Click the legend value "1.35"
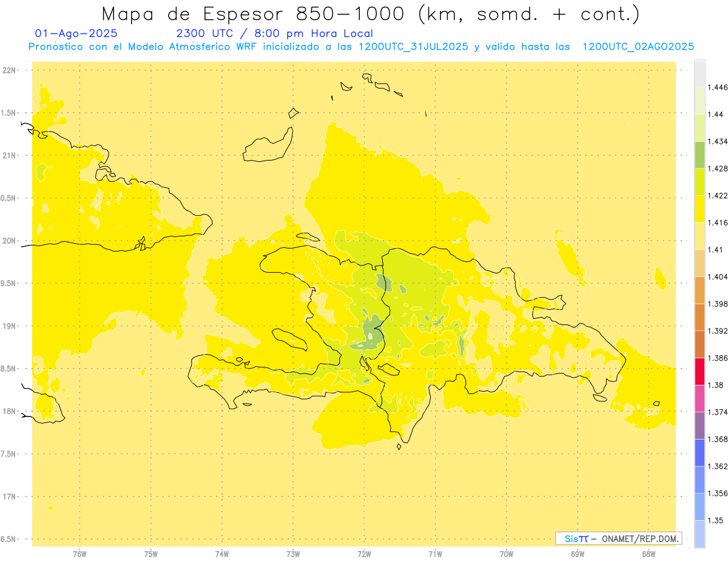Viewport: 728px width, 562px height. pyautogui.click(x=715, y=521)
